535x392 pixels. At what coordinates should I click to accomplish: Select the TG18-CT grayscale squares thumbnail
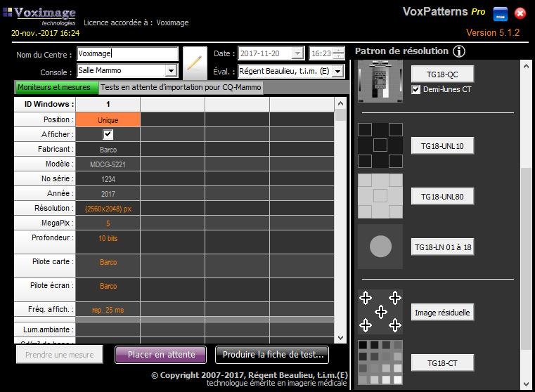[380, 362]
